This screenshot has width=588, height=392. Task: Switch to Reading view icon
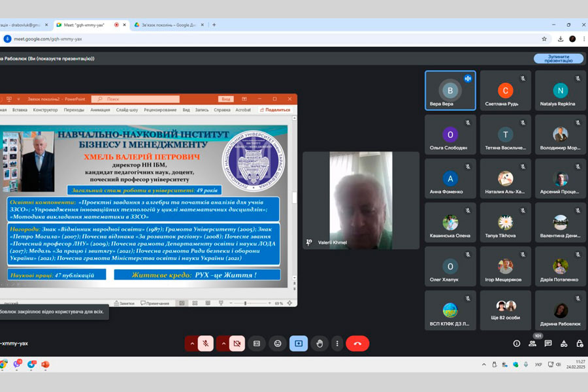pyautogui.click(x=208, y=303)
